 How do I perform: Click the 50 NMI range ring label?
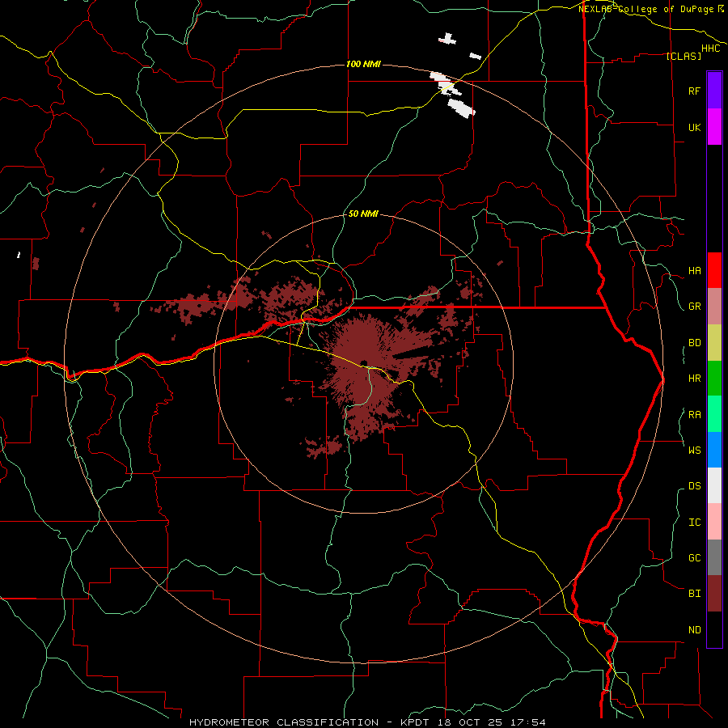pyautogui.click(x=363, y=214)
